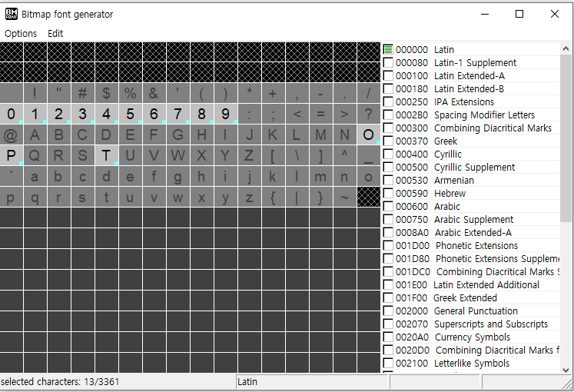
Task: Enable Spacing Modifier Letters checkbox
Action: (388, 115)
